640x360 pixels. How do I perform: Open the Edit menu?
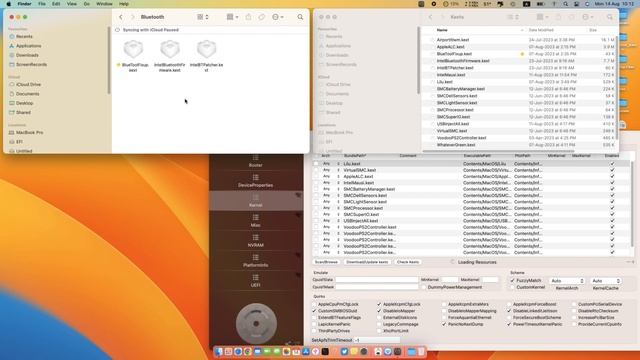point(56,4)
